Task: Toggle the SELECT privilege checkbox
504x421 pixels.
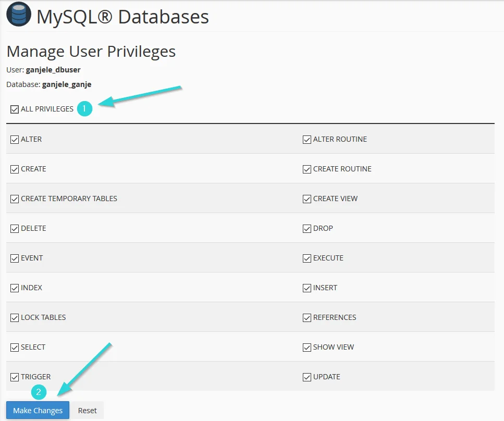Action: (15, 348)
